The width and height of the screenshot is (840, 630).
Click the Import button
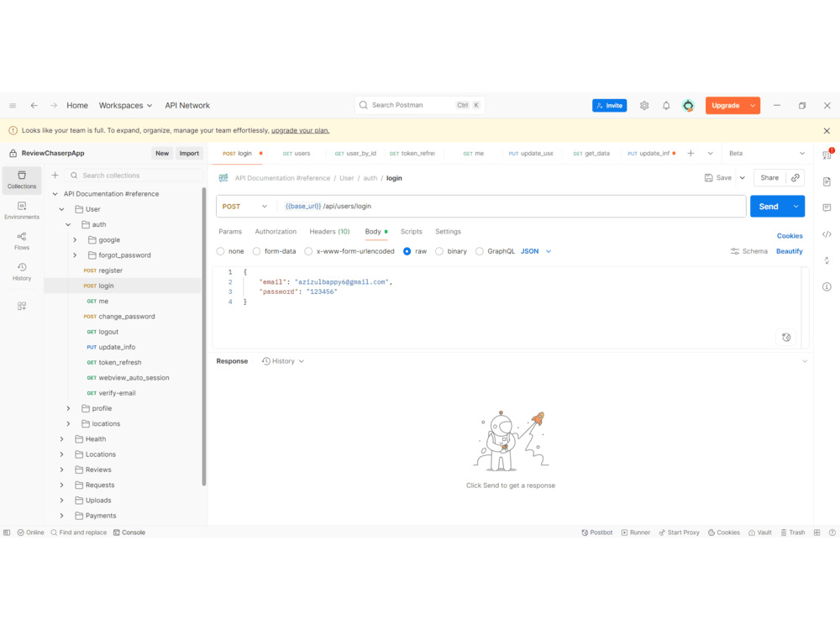click(x=189, y=153)
